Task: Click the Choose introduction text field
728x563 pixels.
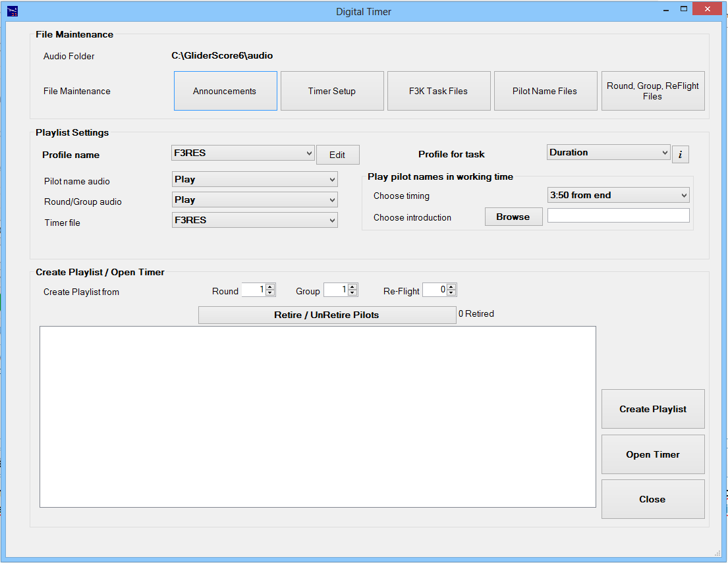Action: (619, 215)
